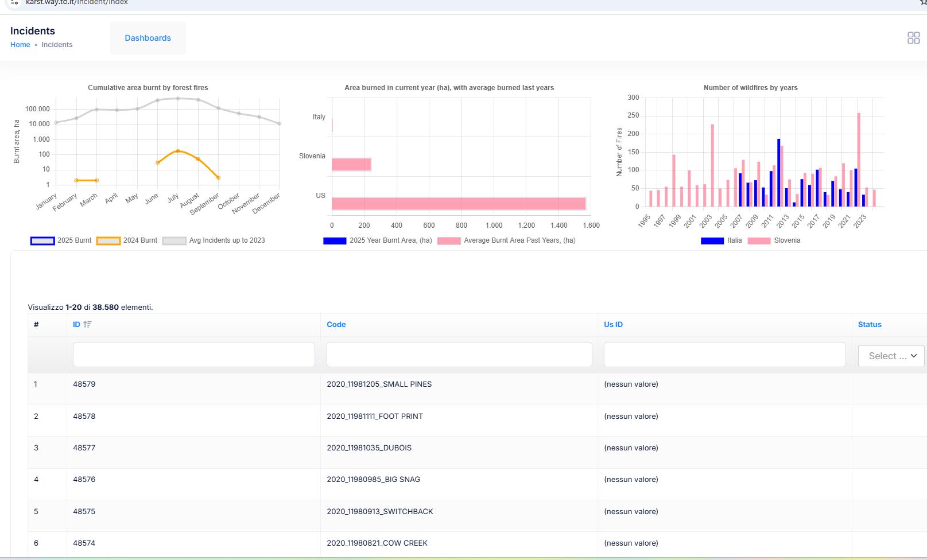Viewport: 927px width, 560px height.
Task: Sort table by the ID column header
Action: (x=76, y=324)
